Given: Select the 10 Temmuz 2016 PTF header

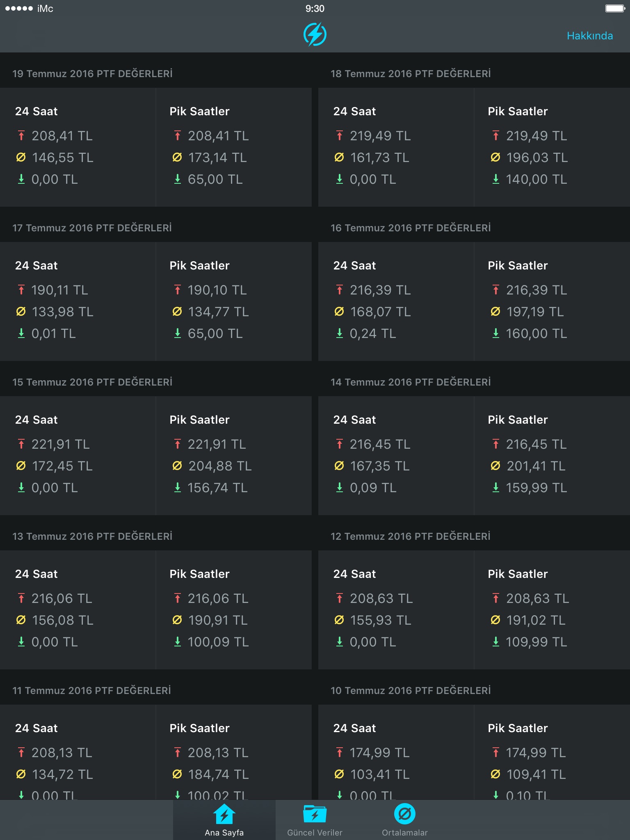Looking at the screenshot, I should click(411, 691).
